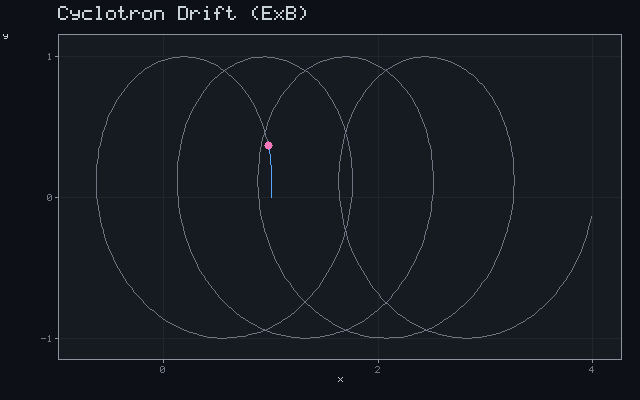
Task: Click the x-axis tick label "4"
Action: coord(592,370)
